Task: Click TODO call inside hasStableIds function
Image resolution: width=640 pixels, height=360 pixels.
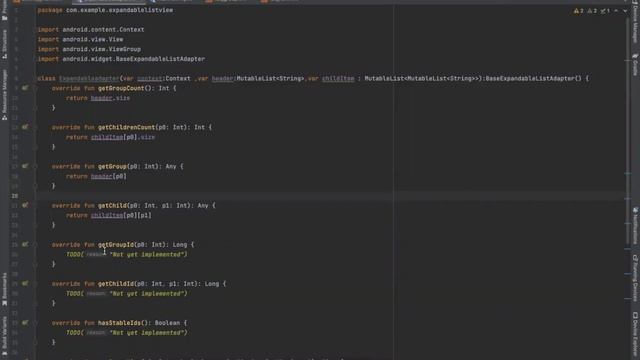Action: coord(127,333)
